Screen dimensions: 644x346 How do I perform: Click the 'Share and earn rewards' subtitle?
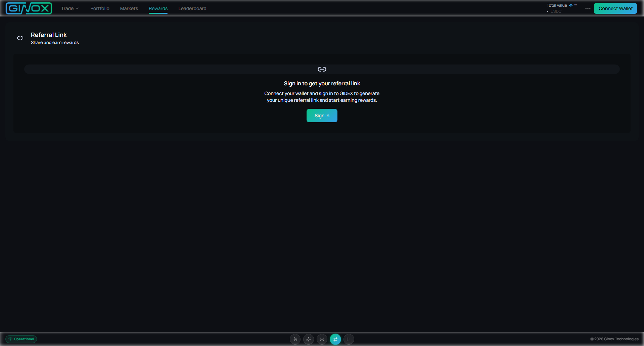click(x=55, y=43)
